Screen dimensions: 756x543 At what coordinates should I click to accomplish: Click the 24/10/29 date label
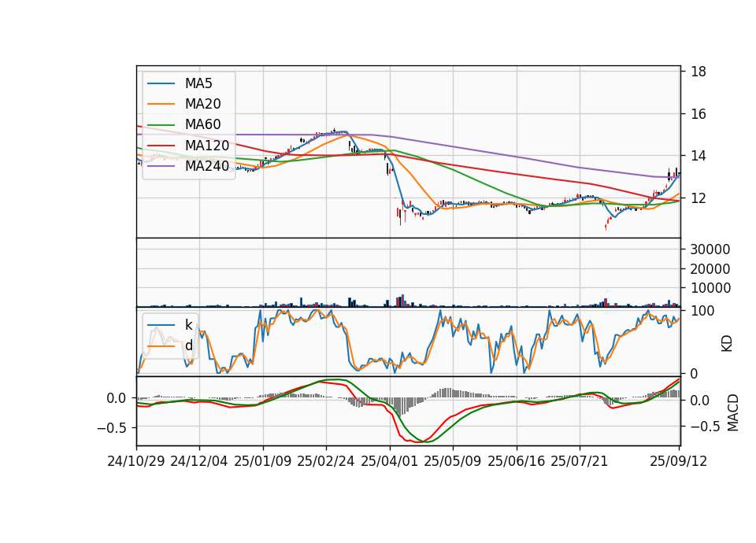point(136,461)
